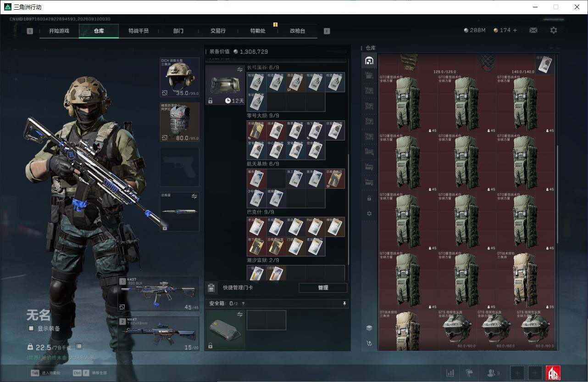Select the keycard item in warehouse top-right corner
Screen dimensions: 588x382
[x=545, y=64]
